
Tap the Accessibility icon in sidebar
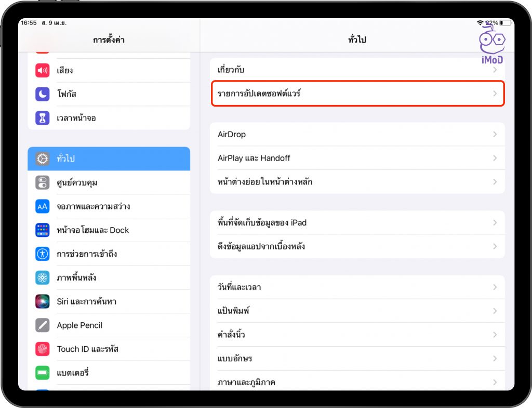(x=42, y=254)
